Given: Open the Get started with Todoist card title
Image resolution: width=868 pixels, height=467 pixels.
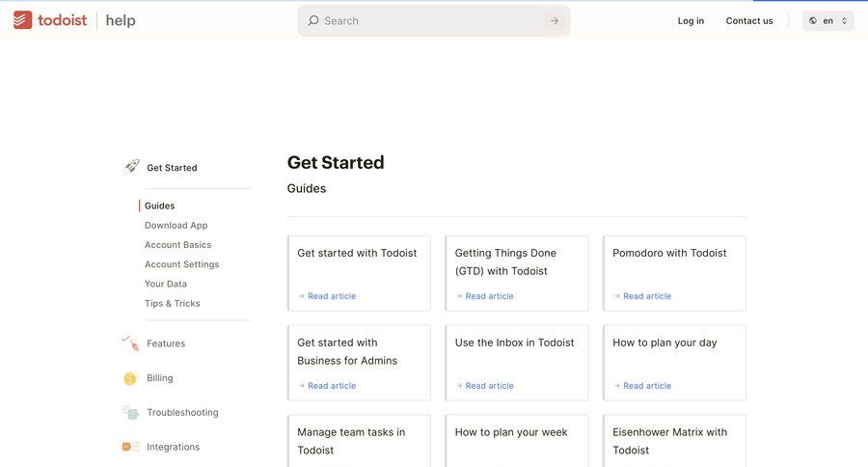Looking at the screenshot, I should pyautogui.click(x=357, y=253).
